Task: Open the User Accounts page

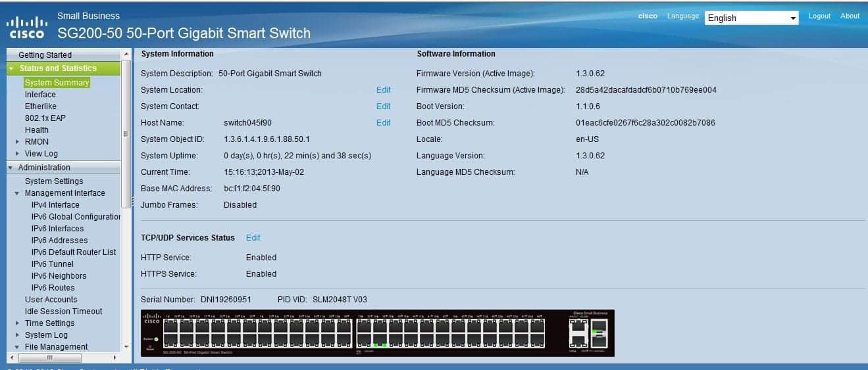Action: coord(51,300)
